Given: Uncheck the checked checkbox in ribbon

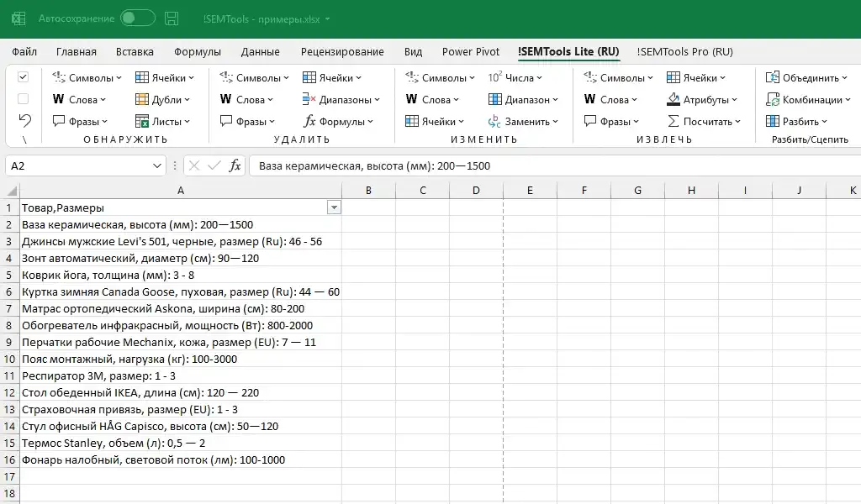Looking at the screenshot, I should (x=23, y=77).
